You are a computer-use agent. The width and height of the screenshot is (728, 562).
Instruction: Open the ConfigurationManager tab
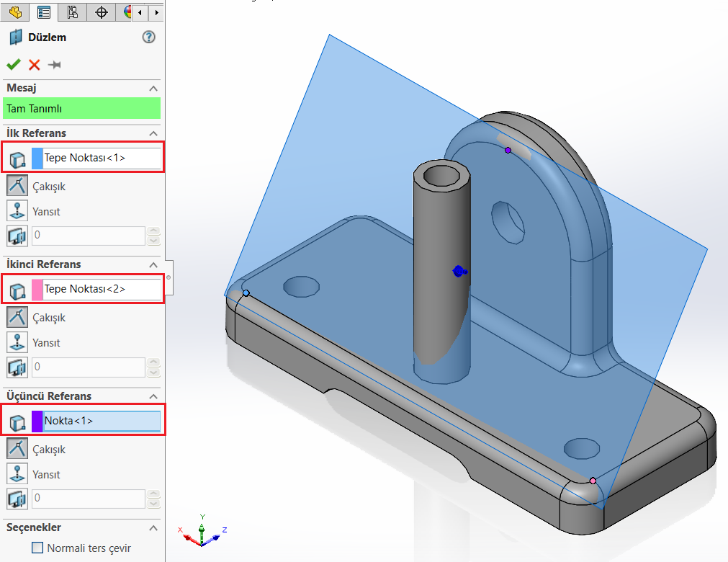point(72,12)
